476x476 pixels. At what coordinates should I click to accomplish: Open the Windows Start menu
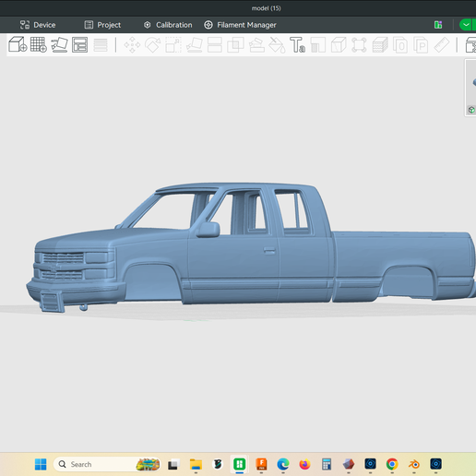click(41, 464)
